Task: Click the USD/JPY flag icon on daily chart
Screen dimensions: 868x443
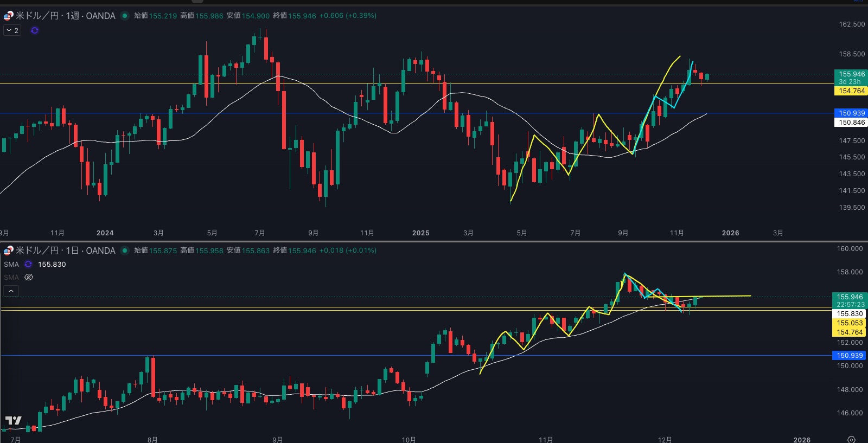Action: 8,251
